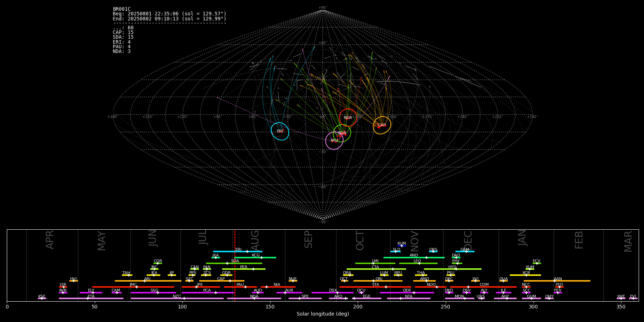Image resolution: width=644 pixels, height=322 pixels.
Task: Click the red NDA radiant circle on sky map
Action: 348,118
